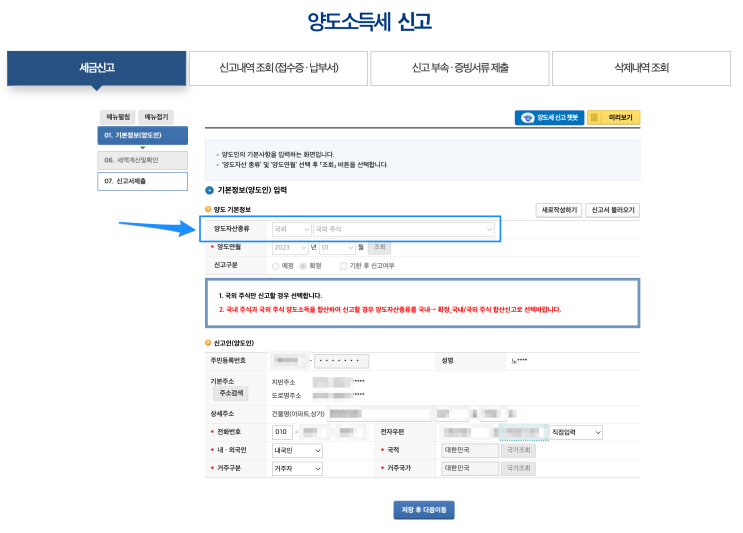Toggle 기한 후 신고여부 checkbox
This screenshot has width=743, height=533.
tap(344, 266)
